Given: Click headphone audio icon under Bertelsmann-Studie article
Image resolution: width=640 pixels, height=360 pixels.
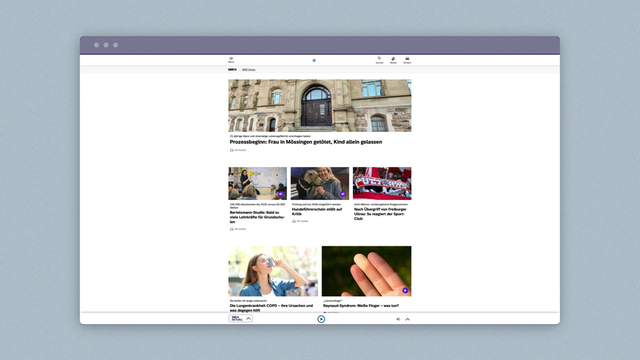Looking at the screenshot, I should pos(231,229).
